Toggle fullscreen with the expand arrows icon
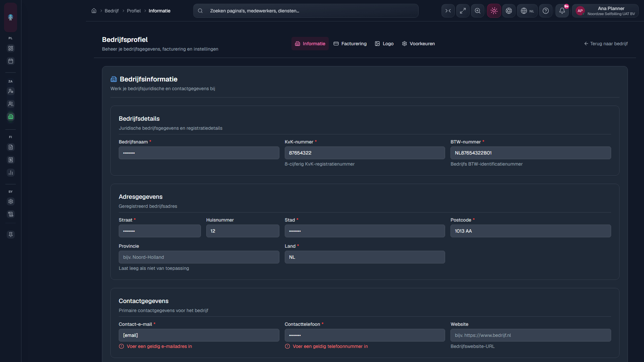The width and height of the screenshot is (644, 362). tap(463, 11)
